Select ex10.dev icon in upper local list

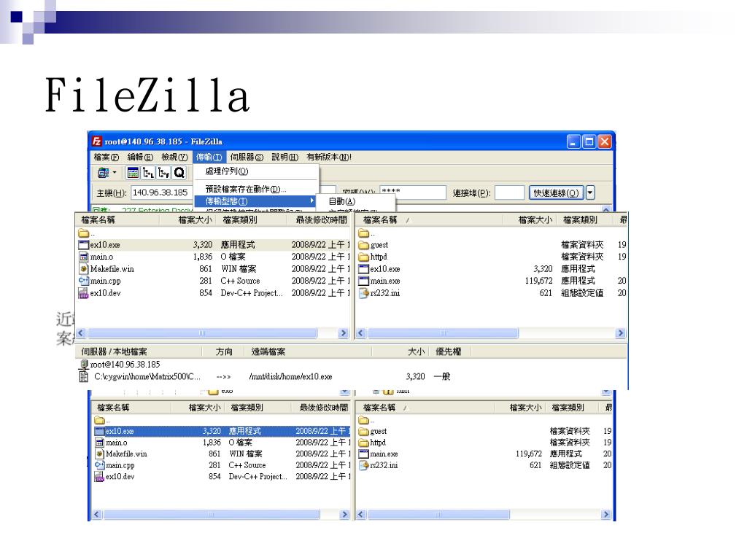[84, 293]
